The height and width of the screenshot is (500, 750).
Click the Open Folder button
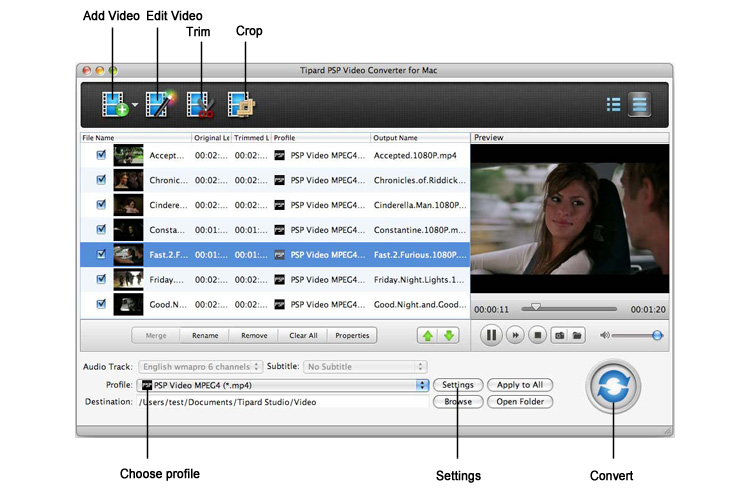click(520, 401)
